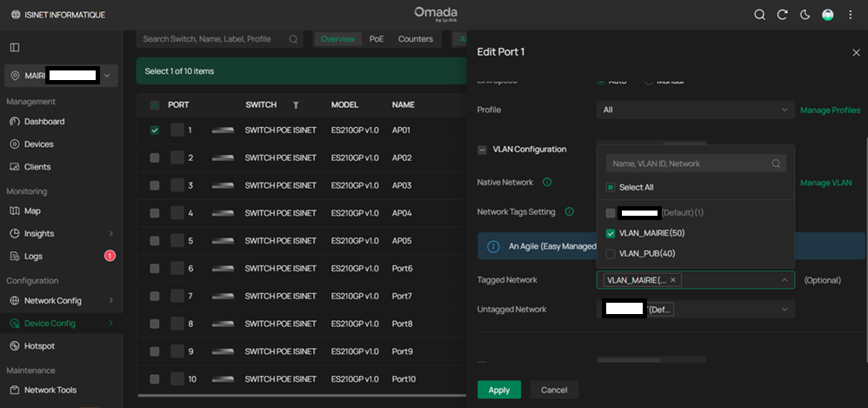
Task: Click the Logs icon
Action: tap(15, 257)
